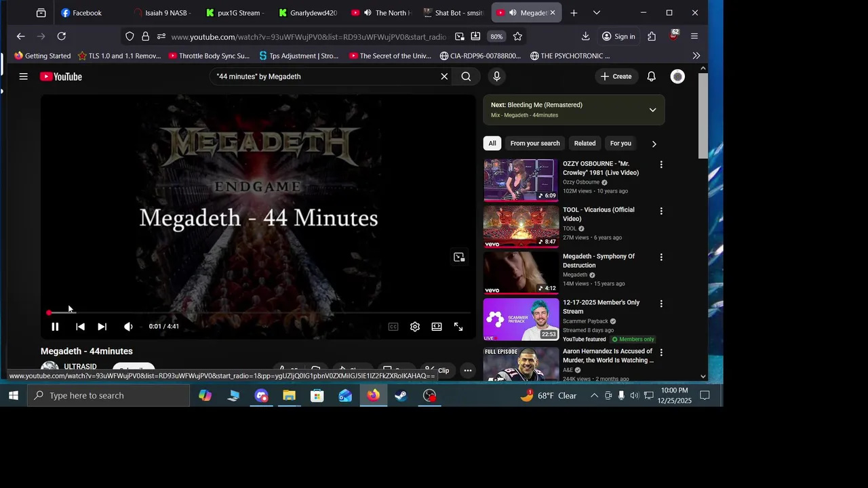Select the For you filter chip
This screenshot has height=488, width=868.
(x=620, y=144)
